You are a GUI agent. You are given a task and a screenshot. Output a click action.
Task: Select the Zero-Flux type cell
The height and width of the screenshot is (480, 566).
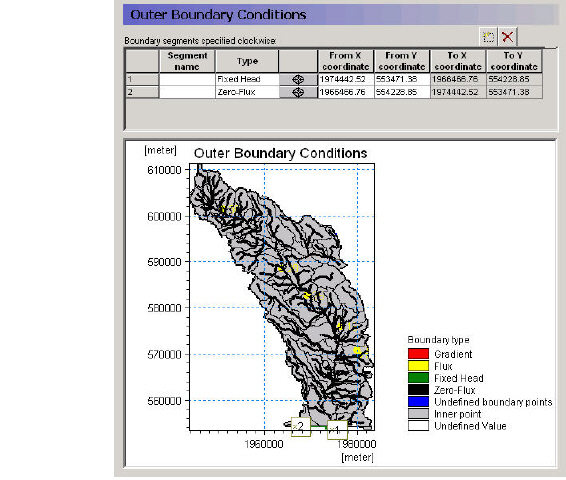pyautogui.click(x=247, y=92)
